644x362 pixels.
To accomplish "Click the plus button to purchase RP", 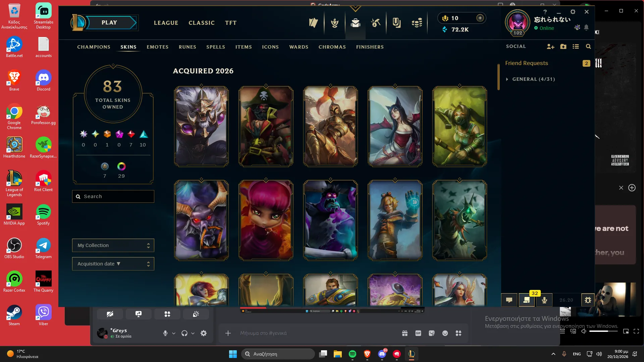I will [x=480, y=18].
